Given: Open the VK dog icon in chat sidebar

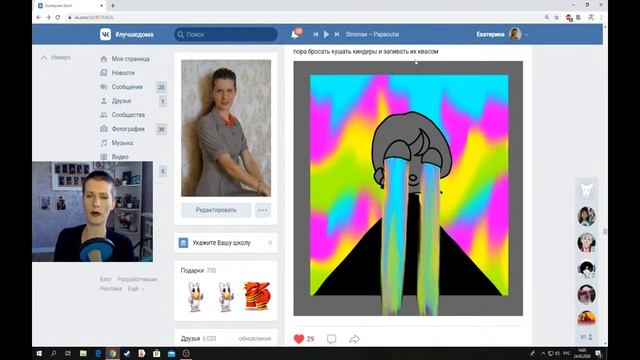Looking at the screenshot, I should [x=587, y=190].
